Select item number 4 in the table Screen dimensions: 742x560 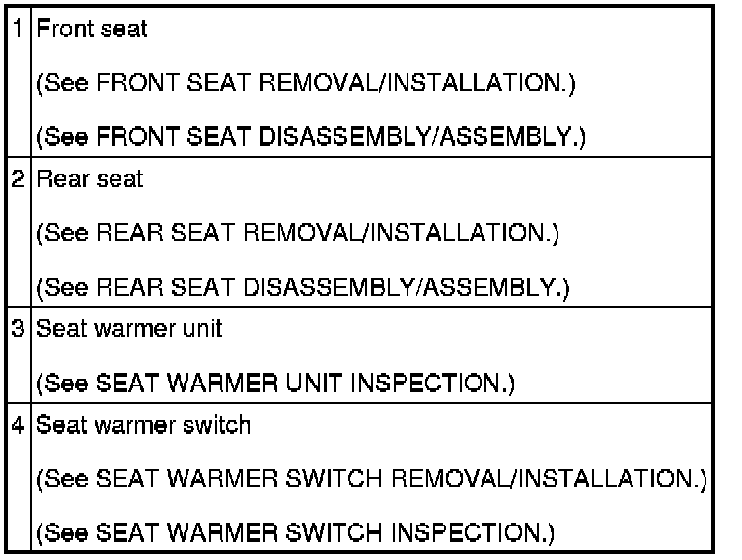[19, 426]
